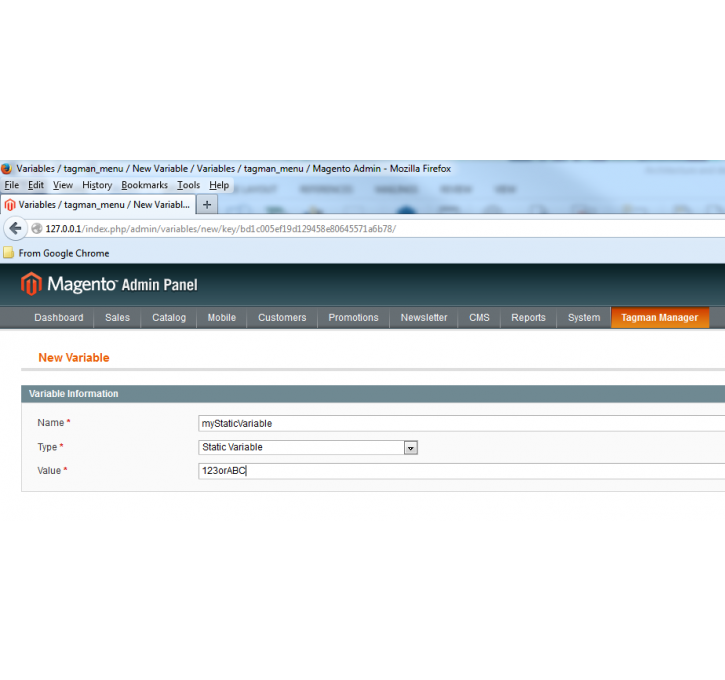
Task: Click the New Variable page heading
Action: [x=74, y=358]
